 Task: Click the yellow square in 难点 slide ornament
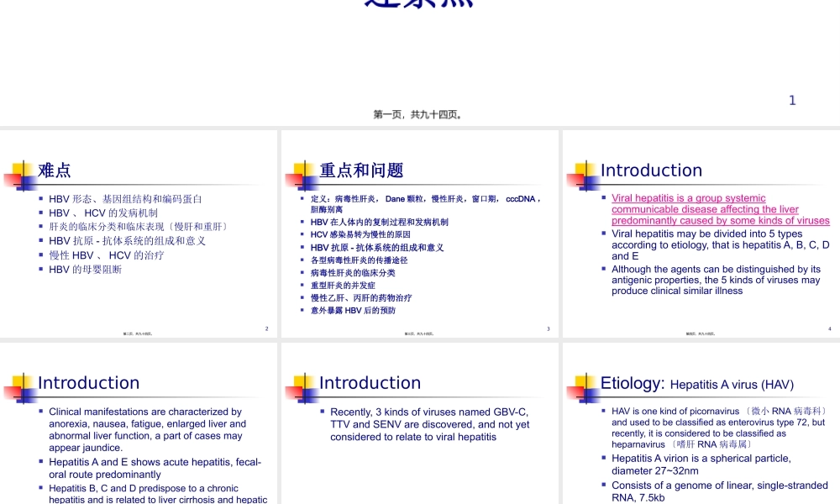[x=19, y=168]
